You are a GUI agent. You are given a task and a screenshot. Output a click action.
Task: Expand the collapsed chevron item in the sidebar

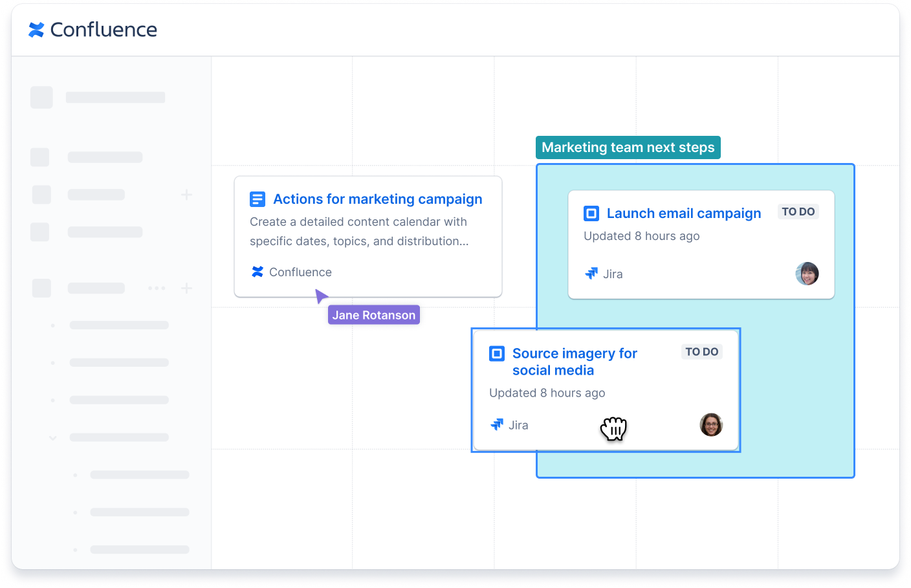click(x=52, y=438)
